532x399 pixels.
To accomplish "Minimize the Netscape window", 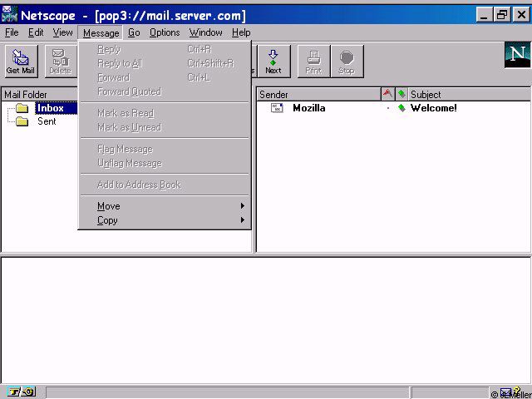I will click(x=484, y=15).
